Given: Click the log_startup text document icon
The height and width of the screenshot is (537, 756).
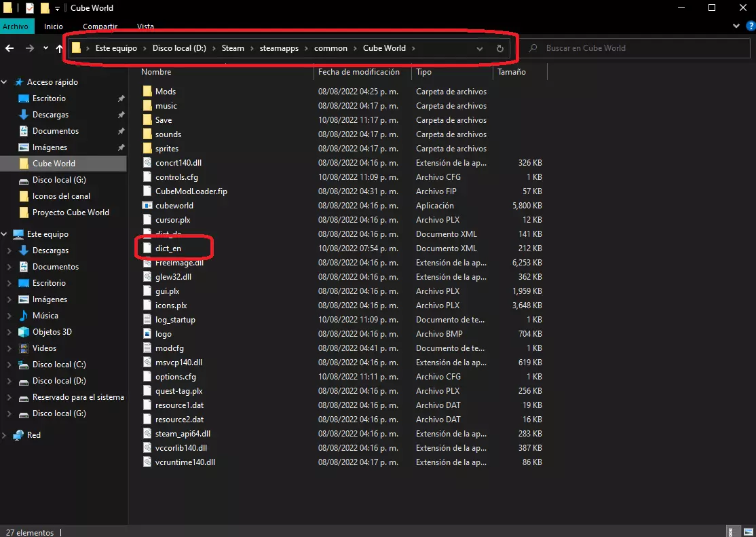Looking at the screenshot, I should [147, 319].
